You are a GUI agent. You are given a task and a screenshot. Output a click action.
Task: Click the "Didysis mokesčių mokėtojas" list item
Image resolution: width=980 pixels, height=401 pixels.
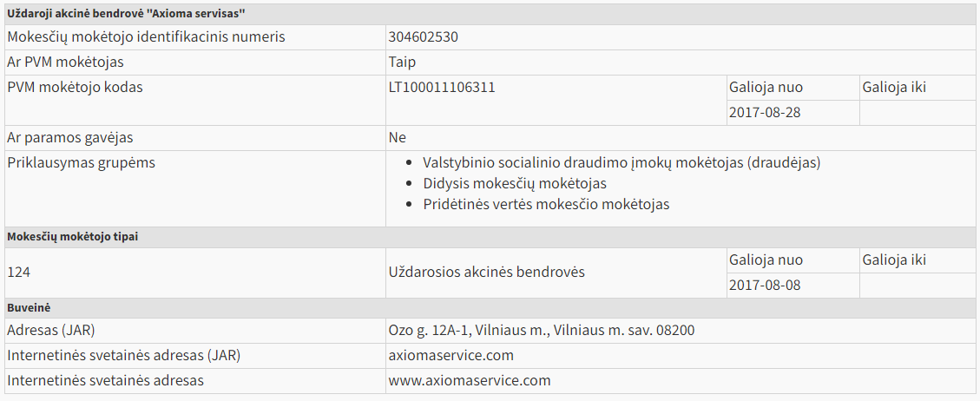click(x=515, y=184)
